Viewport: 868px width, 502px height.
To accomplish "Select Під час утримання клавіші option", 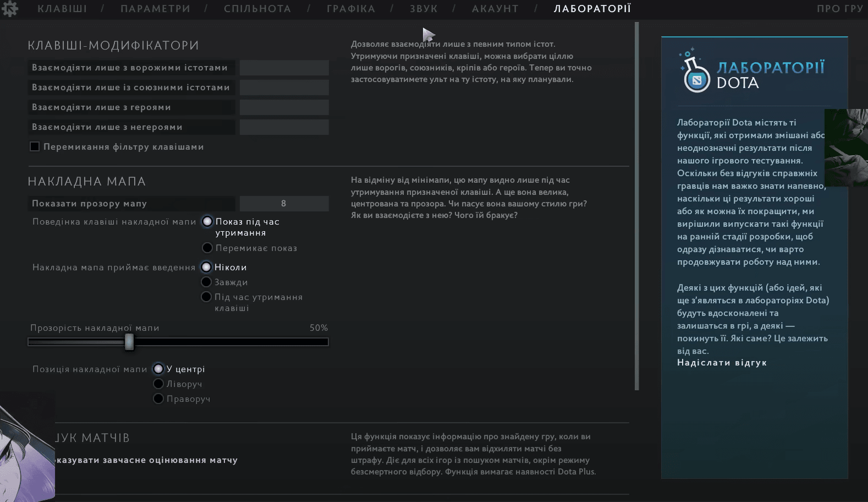I will click(x=206, y=297).
